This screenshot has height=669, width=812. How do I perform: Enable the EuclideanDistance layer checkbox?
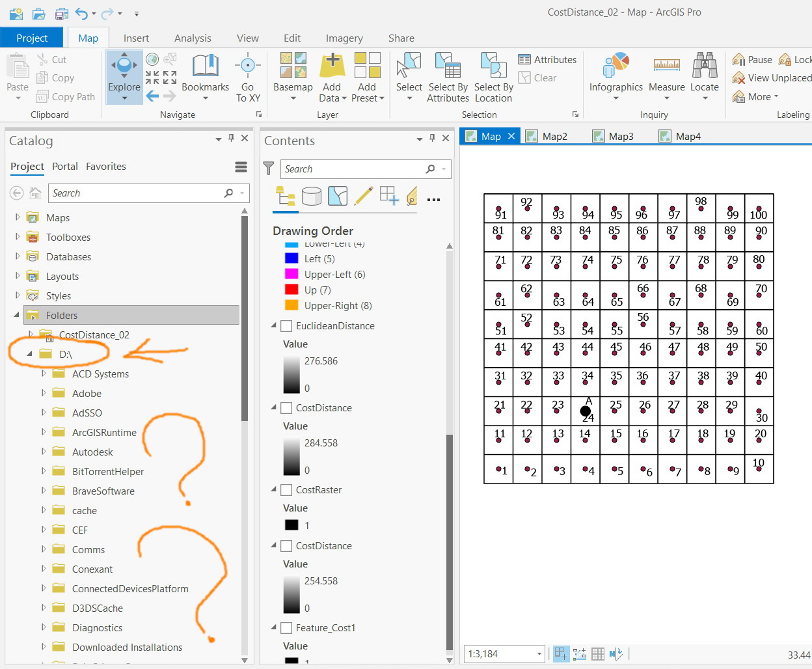click(286, 326)
